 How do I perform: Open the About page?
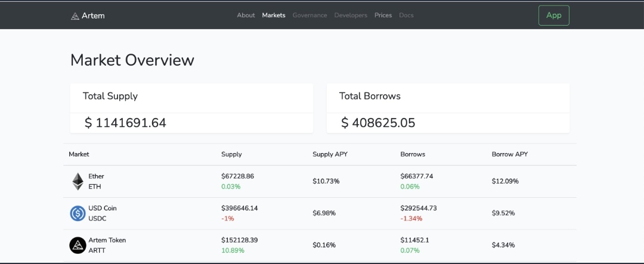pyautogui.click(x=246, y=15)
